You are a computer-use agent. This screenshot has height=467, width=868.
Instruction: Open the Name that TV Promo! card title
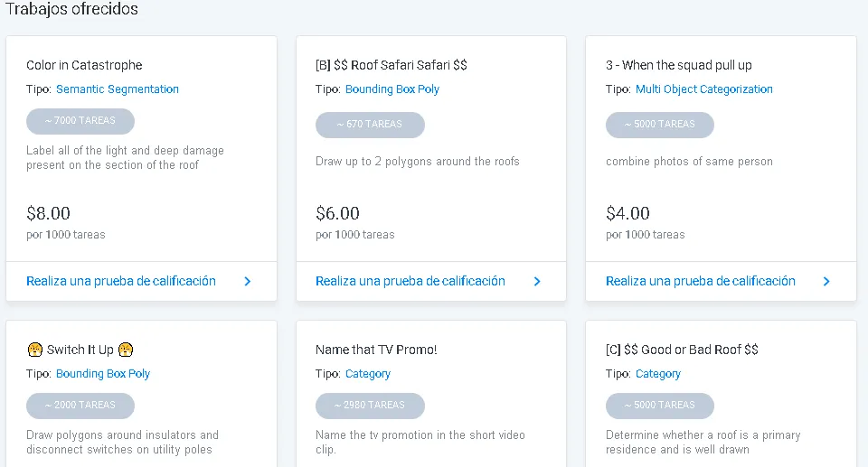click(x=376, y=350)
